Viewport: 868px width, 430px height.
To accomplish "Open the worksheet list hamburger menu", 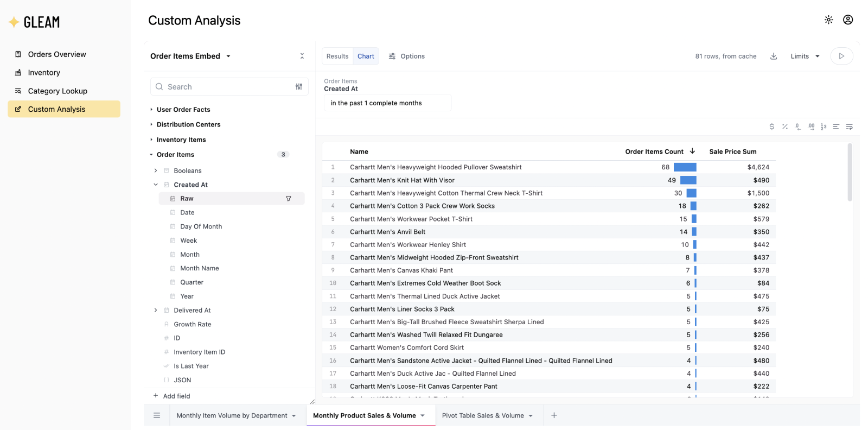I will click(x=157, y=415).
